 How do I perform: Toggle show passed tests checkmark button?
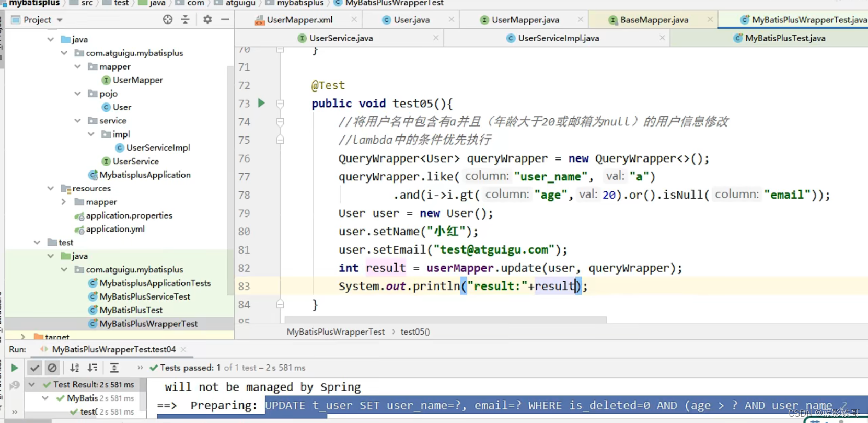[x=34, y=368]
